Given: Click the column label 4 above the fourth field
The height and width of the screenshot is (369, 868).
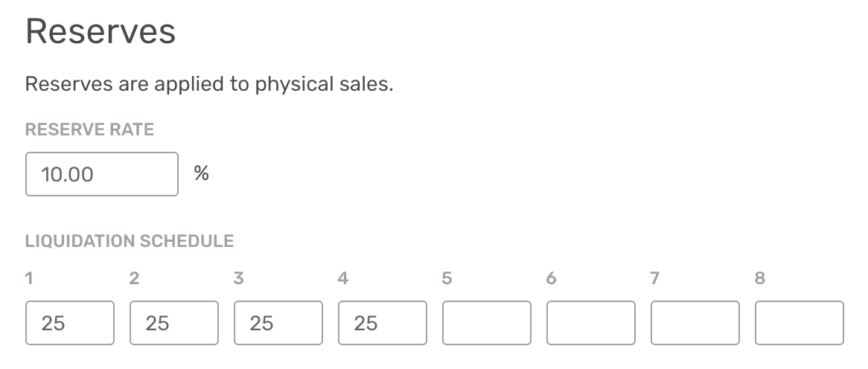Looking at the screenshot, I should tap(343, 278).
